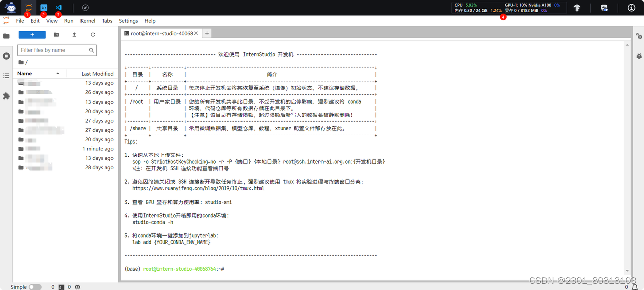The width and height of the screenshot is (644, 290).
Task: Click the search magnifier in filter box
Action: click(92, 50)
